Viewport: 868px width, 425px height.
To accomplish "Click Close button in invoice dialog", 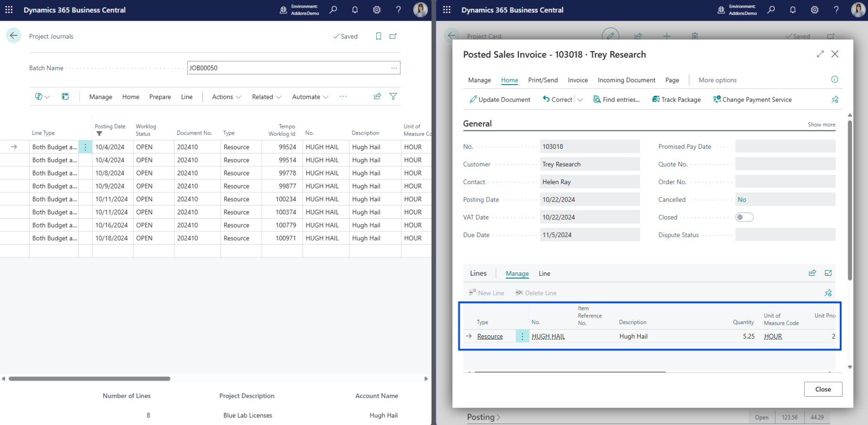I will click(x=823, y=389).
